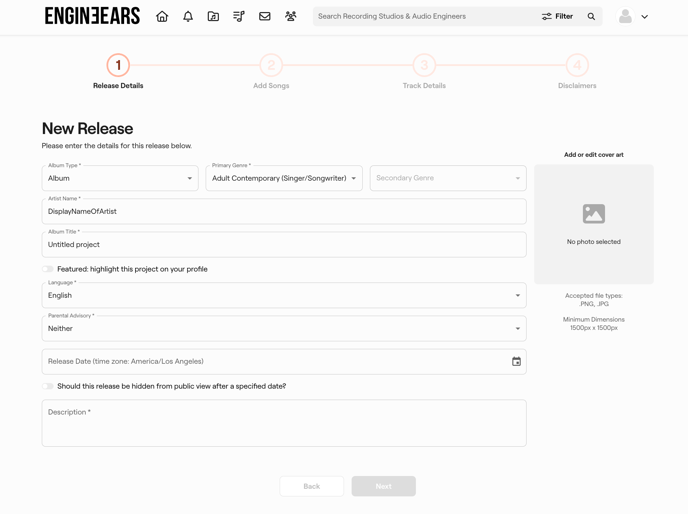This screenshot has height=514, width=688.
Task: Click the search magnifier icon
Action: 591,16
